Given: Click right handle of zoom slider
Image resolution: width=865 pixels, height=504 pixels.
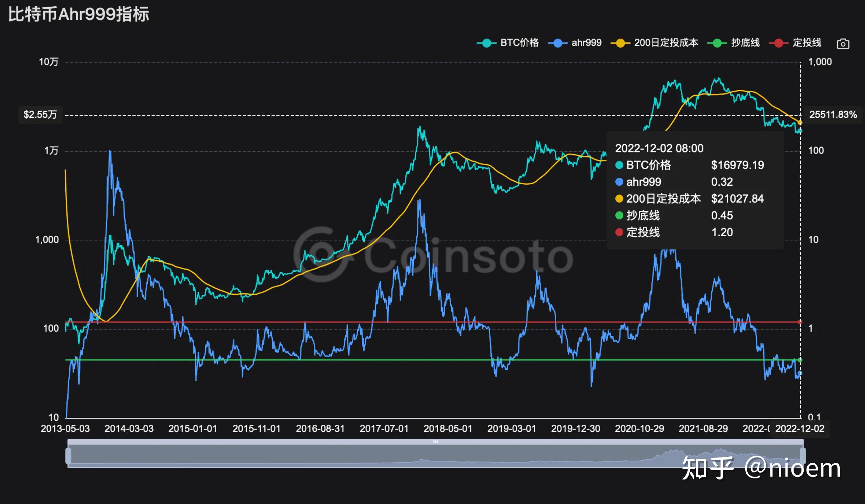Looking at the screenshot, I should pos(803,456).
